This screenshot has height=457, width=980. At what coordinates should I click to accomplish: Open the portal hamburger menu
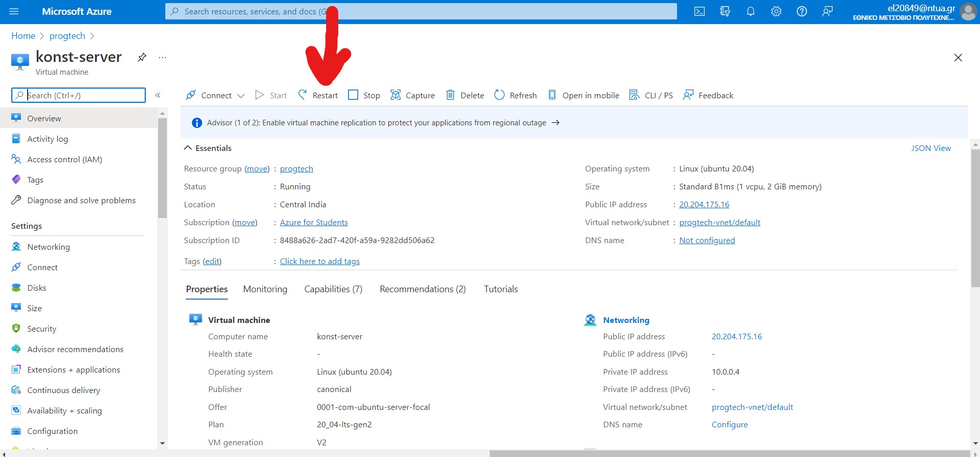(x=14, y=11)
